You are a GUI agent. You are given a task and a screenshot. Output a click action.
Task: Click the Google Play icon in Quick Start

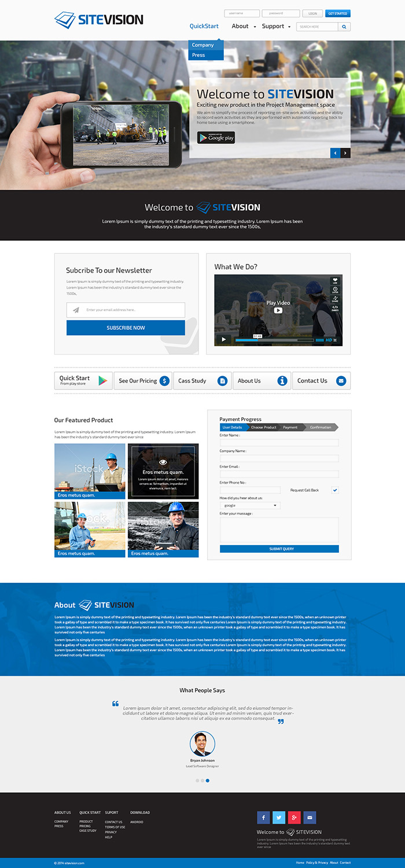(103, 381)
